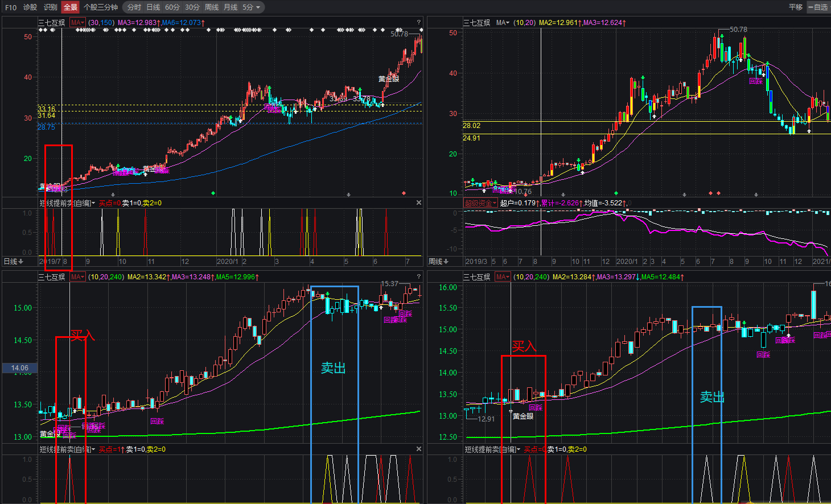The height and width of the screenshot is (504, 831).
Task: Switch to the 分时 intraday period
Action: [x=134, y=7]
